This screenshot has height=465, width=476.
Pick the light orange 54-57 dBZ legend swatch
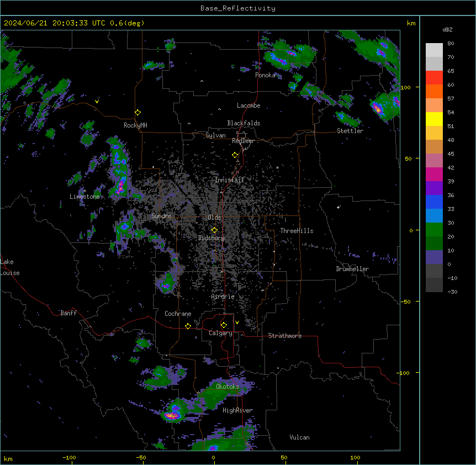[x=434, y=105]
